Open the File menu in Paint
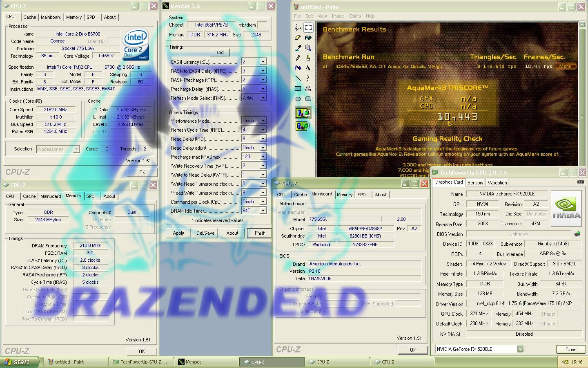 [297, 16]
